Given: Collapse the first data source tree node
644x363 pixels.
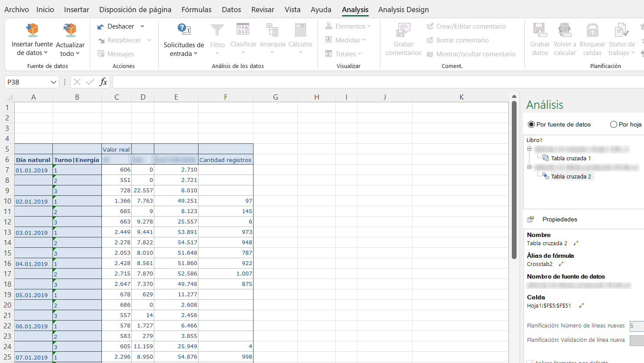Looking at the screenshot, I should (529, 149).
